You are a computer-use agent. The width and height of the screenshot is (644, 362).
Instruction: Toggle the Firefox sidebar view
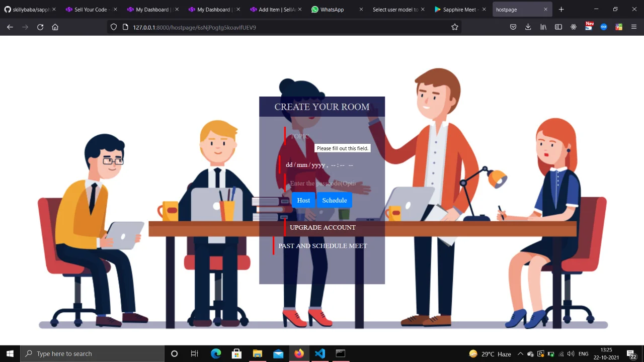[x=558, y=27]
